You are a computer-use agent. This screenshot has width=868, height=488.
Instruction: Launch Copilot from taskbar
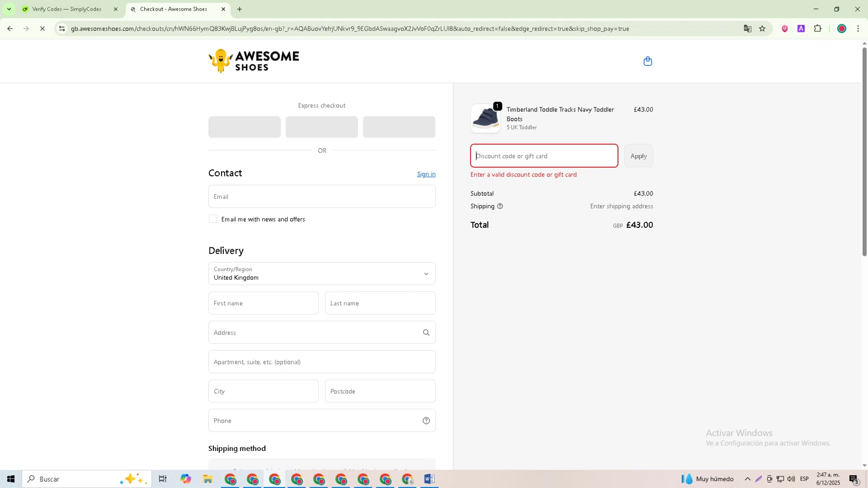tap(185, 479)
